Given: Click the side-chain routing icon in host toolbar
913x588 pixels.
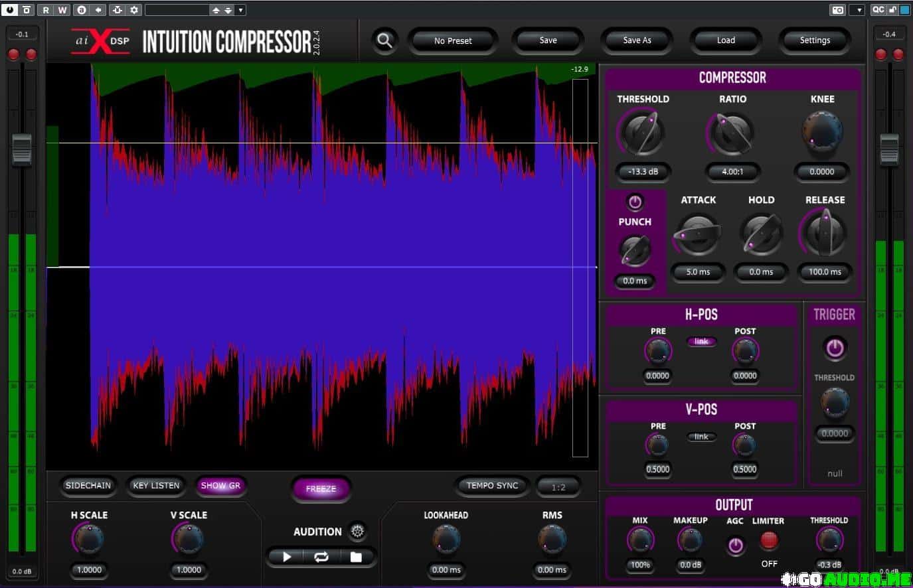Looking at the screenshot, I should pyautogui.click(x=118, y=10).
